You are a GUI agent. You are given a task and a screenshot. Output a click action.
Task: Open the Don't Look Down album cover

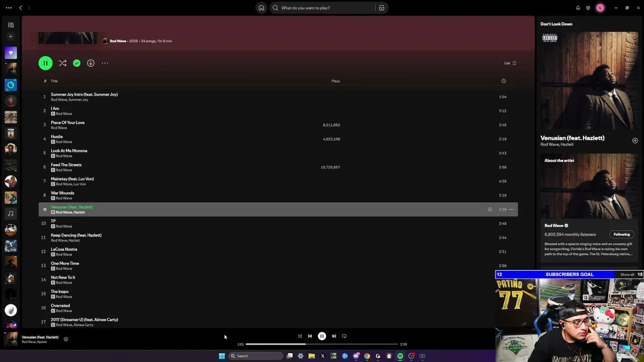(589, 81)
